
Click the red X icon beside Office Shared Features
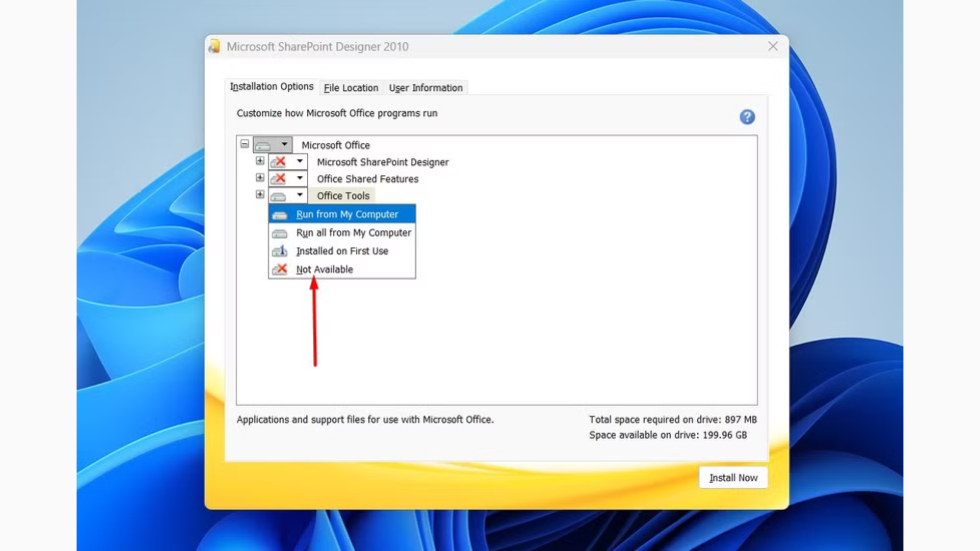[x=280, y=179]
